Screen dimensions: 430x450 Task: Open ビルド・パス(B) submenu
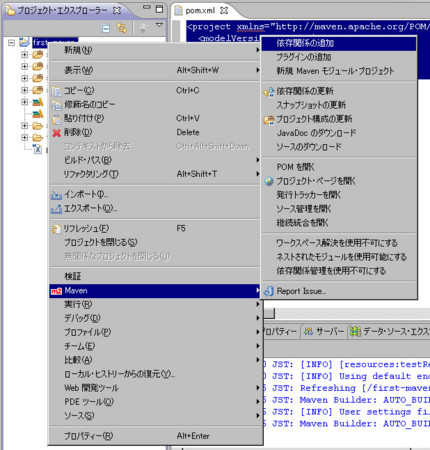click(155, 160)
